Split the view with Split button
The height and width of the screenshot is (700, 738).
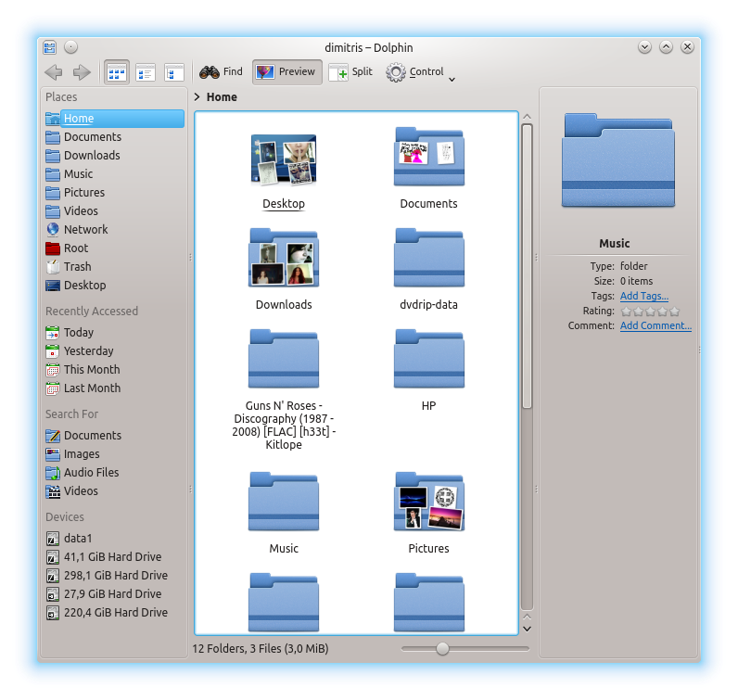pos(350,72)
